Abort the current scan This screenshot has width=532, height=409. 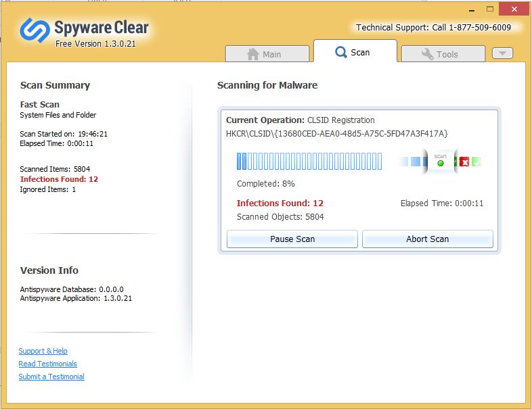coord(428,239)
